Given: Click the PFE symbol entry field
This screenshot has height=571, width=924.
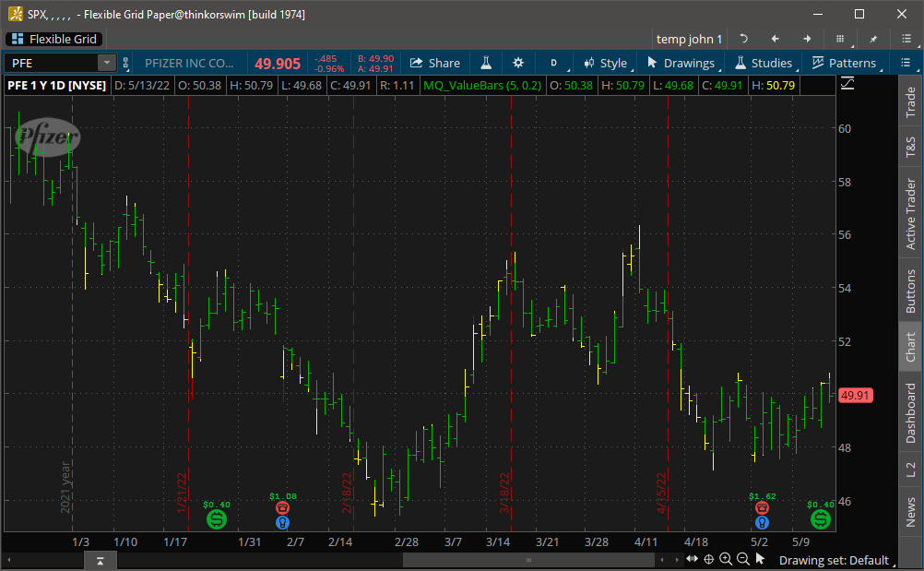Looking at the screenshot, I should pyautogui.click(x=52, y=63).
